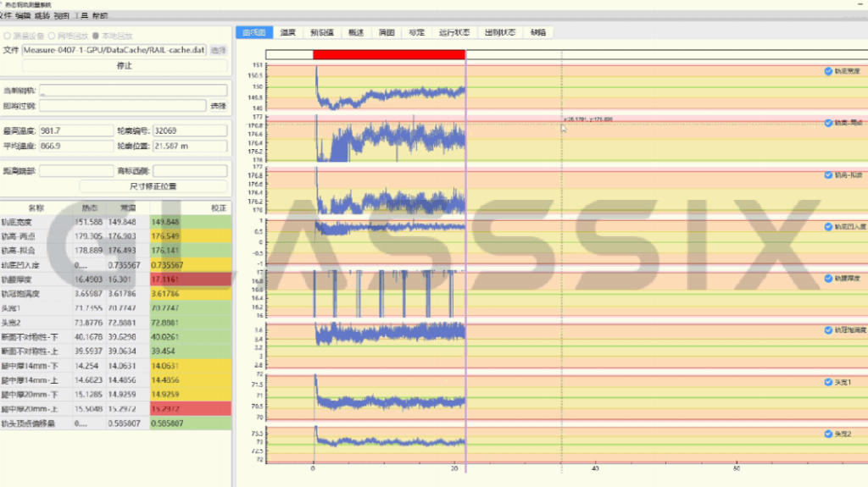Screen dimensions: 868x487
Task: Click value 14.4856 in yellow corrected cell
Action: click(191, 380)
